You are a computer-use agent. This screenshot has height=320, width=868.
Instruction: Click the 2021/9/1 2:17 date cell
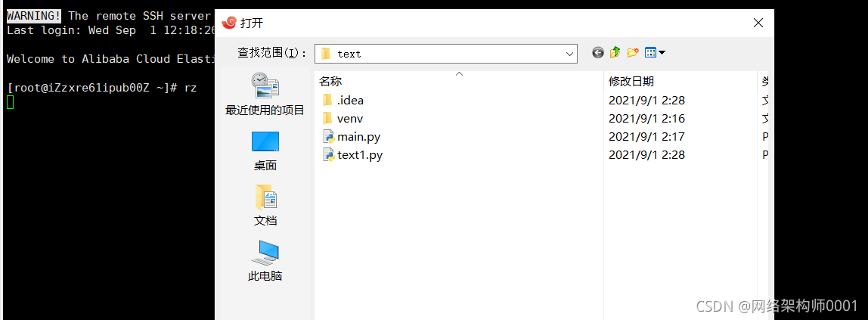[x=646, y=137]
